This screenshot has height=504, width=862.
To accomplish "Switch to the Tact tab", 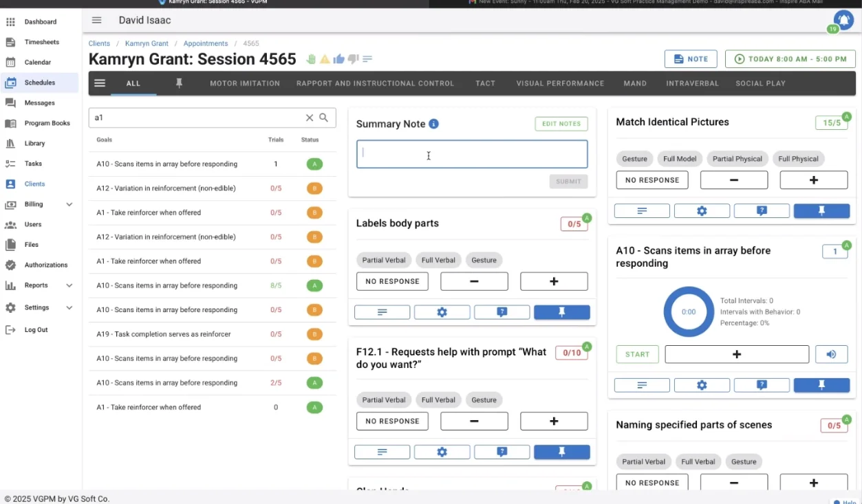I will point(485,83).
